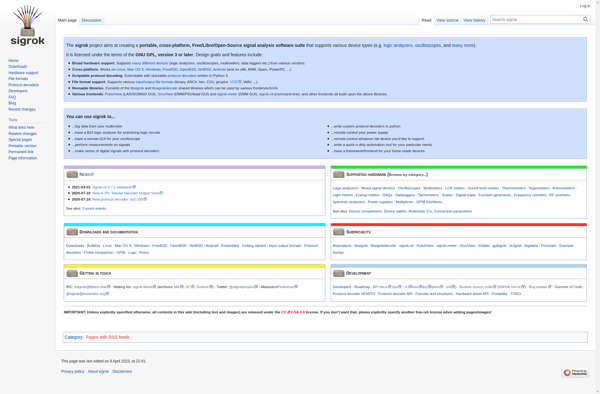600x394 pixels.
Task: Open the PulseView link under Various frontends
Action: click(113, 94)
